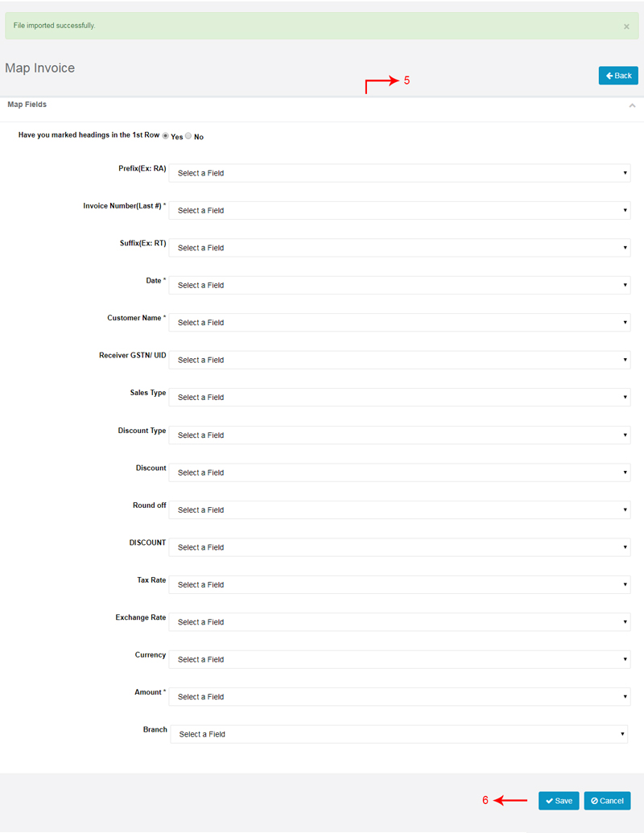Save the invoice field mapping
Viewport: 644px width, 833px height.
559,801
